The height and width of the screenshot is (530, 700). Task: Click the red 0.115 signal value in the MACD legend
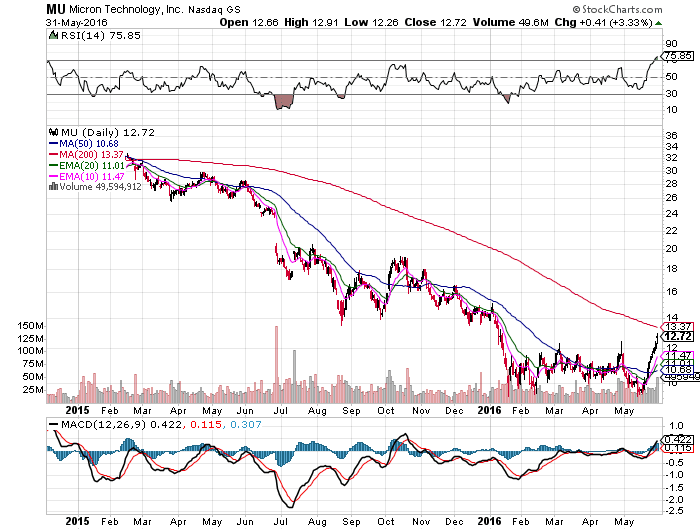(206, 424)
